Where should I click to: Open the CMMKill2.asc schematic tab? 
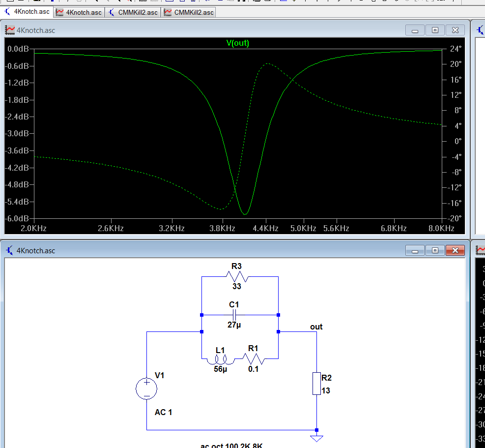coord(133,12)
